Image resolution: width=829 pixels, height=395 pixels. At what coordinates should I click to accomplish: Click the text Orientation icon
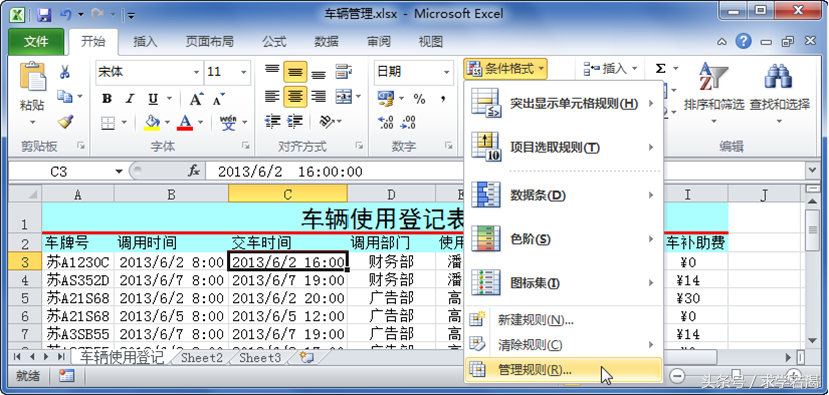pos(327,122)
